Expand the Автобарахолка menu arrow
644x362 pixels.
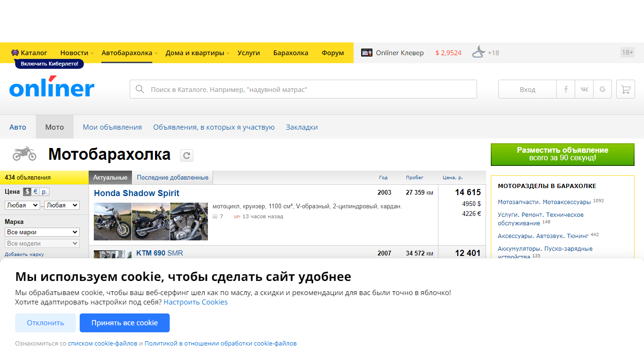pyautogui.click(x=156, y=53)
